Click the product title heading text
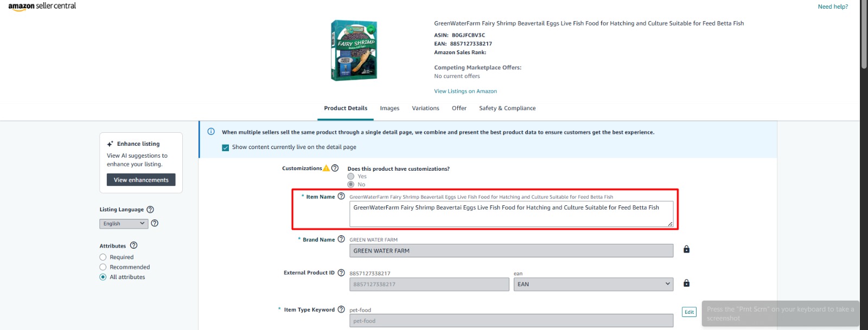Viewport: 868px width, 330px height. click(x=589, y=23)
